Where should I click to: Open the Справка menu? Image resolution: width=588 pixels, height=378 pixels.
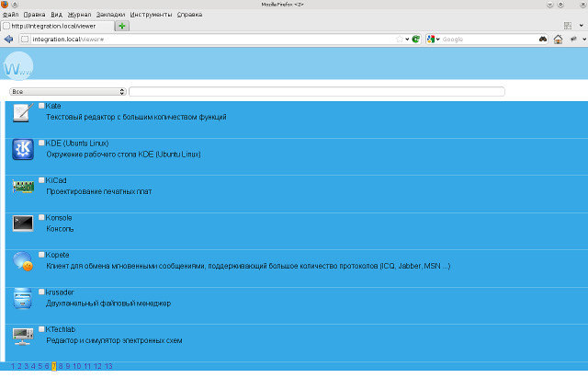[190, 15]
